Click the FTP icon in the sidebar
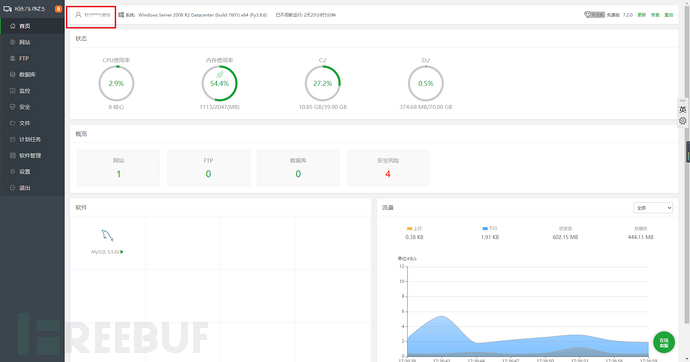 [x=12, y=58]
